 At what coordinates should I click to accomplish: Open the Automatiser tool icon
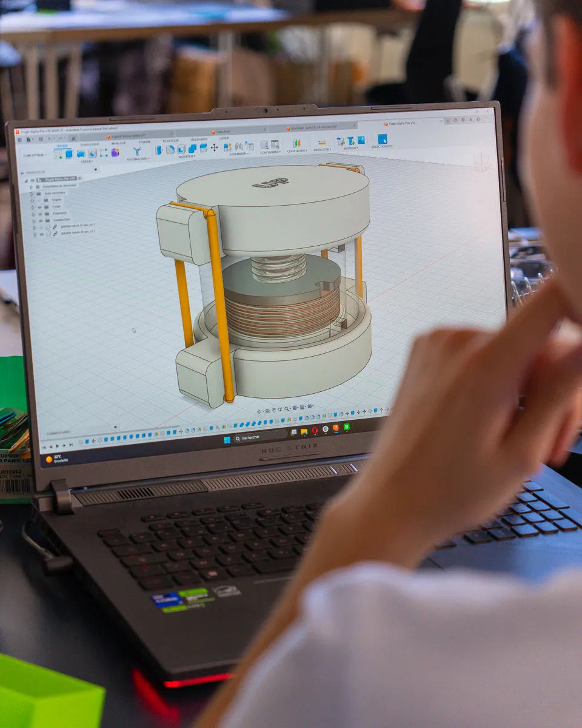(137, 151)
